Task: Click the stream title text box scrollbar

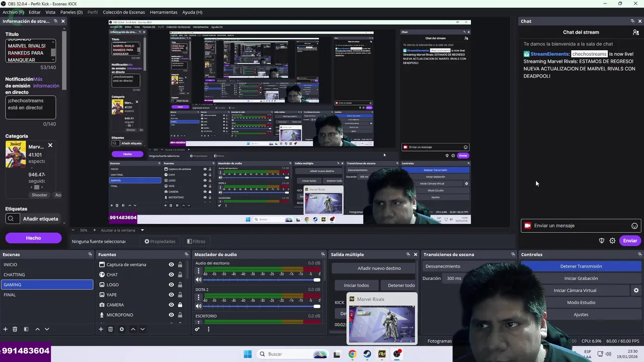Action: pos(53,51)
